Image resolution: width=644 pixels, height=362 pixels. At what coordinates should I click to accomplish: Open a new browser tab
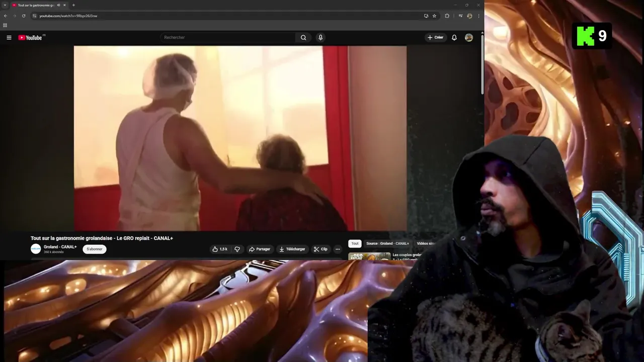(73, 5)
